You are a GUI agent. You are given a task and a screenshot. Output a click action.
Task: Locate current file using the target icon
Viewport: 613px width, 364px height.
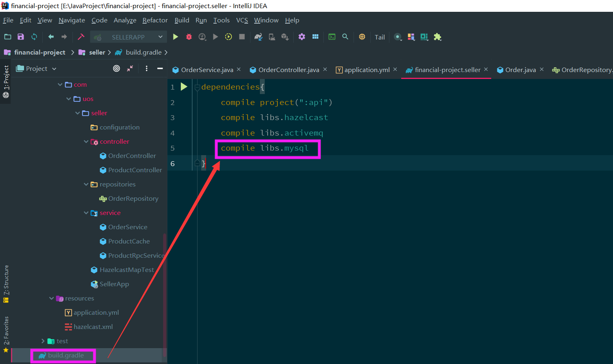[x=116, y=69]
